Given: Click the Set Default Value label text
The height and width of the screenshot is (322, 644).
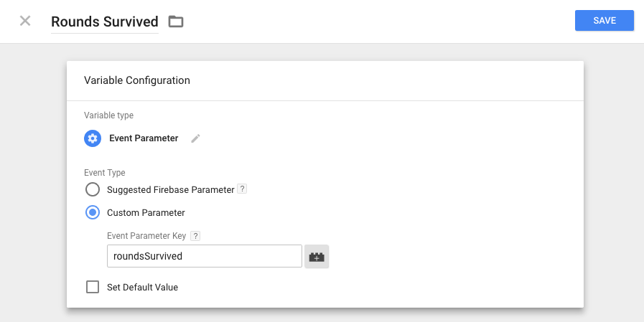Looking at the screenshot, I should (x=143, y=287).
